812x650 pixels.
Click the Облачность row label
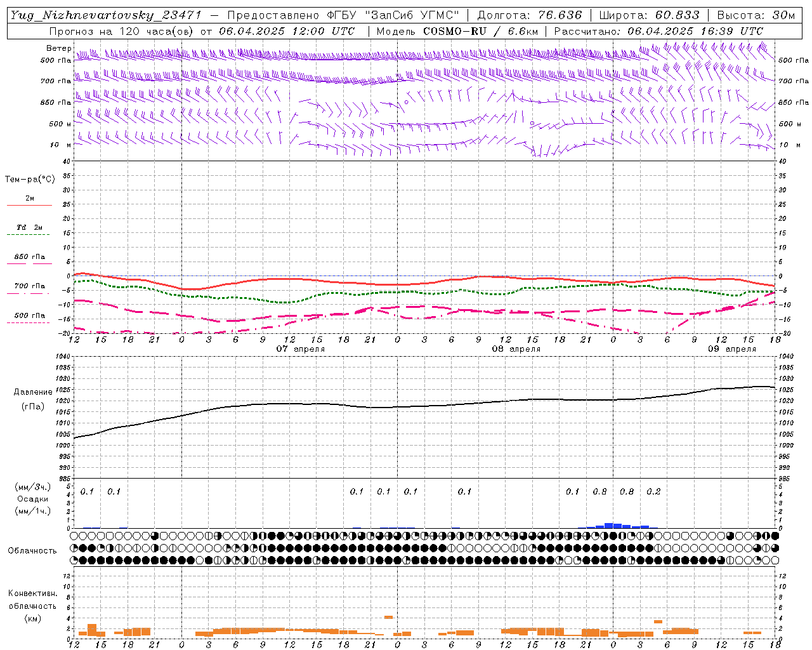click(x=32, y=551)
